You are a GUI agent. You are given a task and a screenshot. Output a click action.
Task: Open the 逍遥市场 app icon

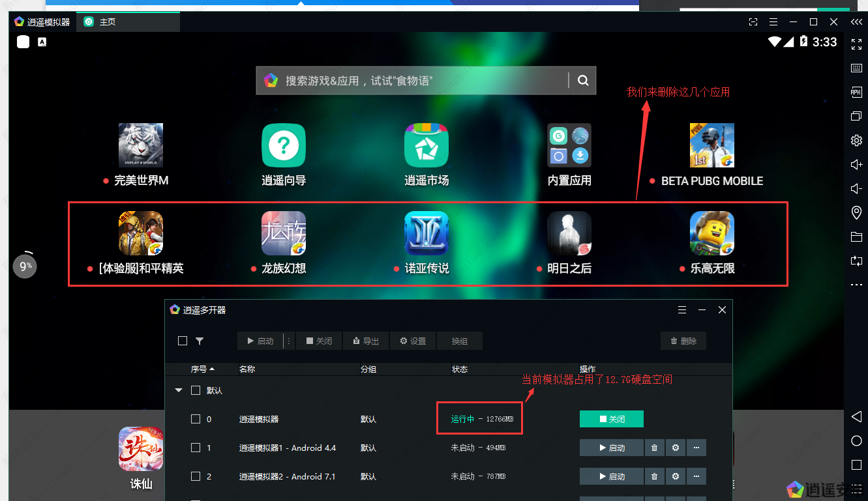tap(427, 145)
